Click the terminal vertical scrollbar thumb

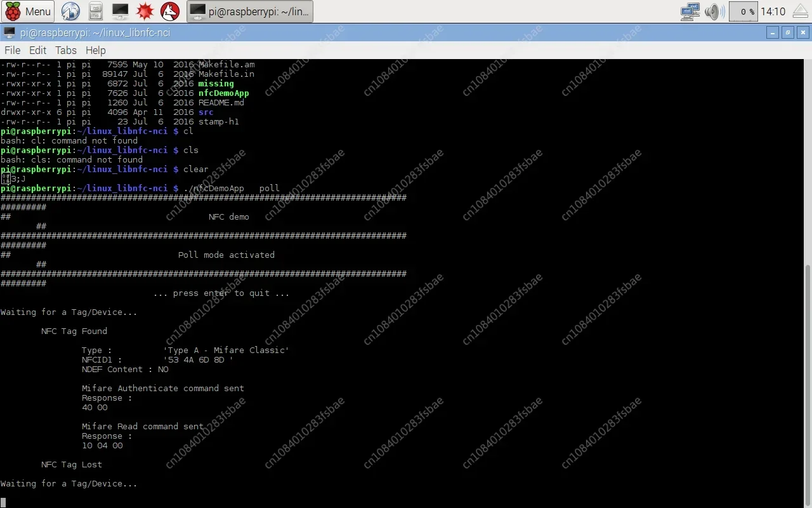click(808, 385)
